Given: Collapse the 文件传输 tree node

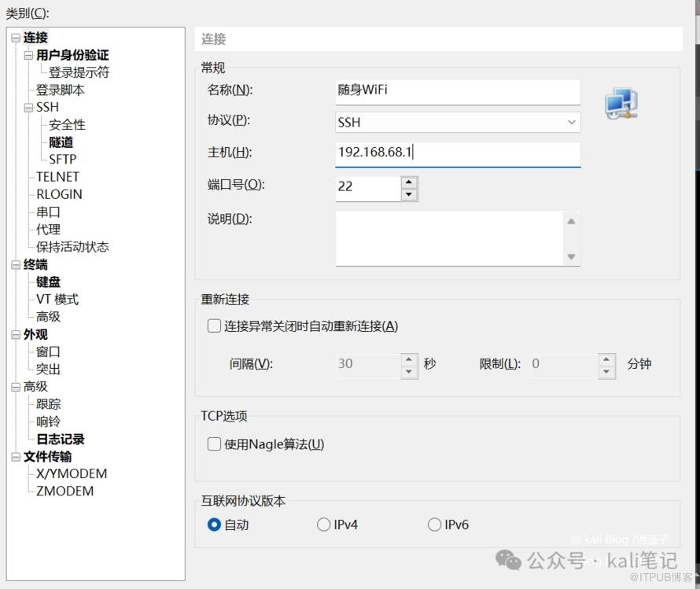Looking at the screenshot, I should [x=16, y=457].
